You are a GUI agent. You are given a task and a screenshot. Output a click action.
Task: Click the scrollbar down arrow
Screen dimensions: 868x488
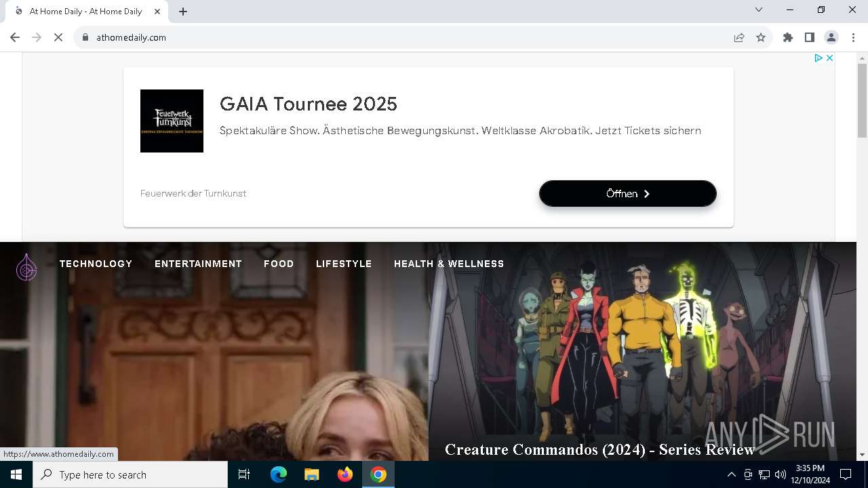[x=862, y=455]
